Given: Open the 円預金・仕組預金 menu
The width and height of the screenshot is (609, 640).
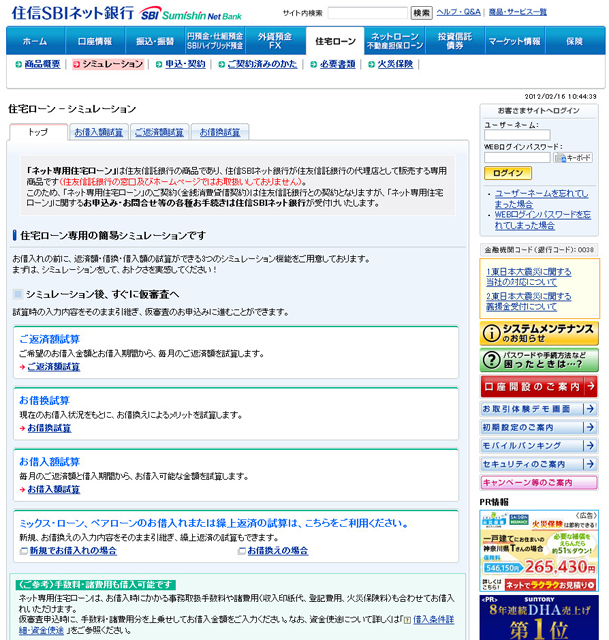Looking at the screenshot, I should coord(215,41).
